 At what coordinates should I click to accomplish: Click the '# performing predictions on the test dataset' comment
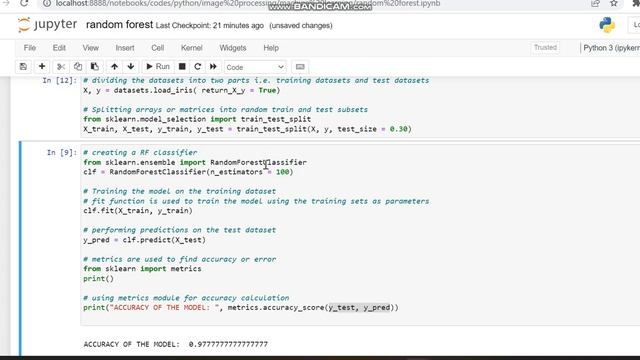coord(180,230)
